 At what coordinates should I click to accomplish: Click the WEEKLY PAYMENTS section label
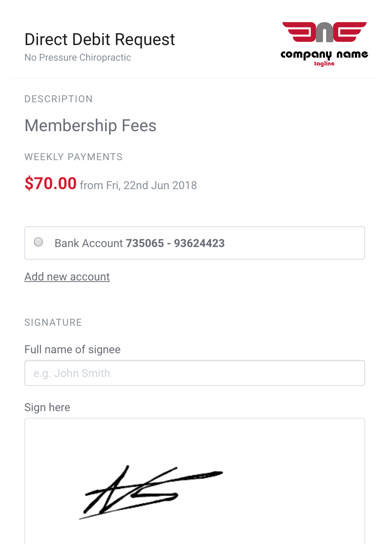click(x=74, y=157)
